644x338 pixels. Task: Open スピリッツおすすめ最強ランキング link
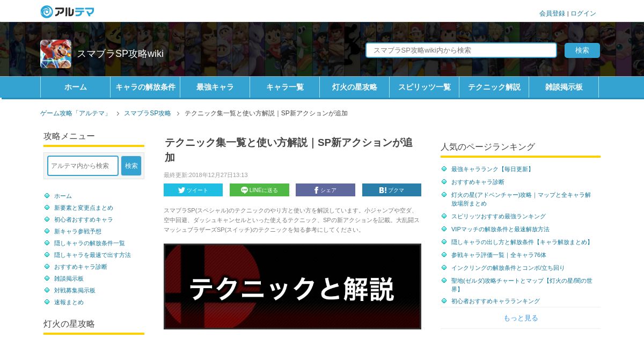499,216
